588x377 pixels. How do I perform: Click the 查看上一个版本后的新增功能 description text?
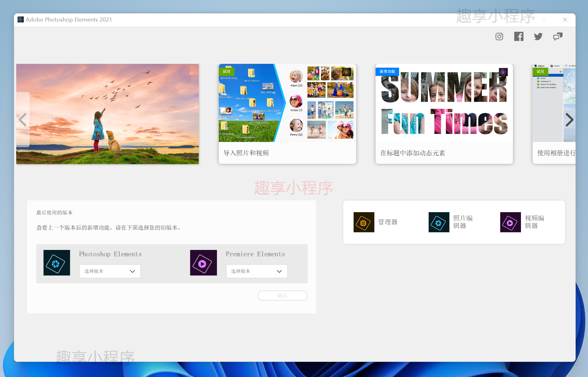coord(108,228)
